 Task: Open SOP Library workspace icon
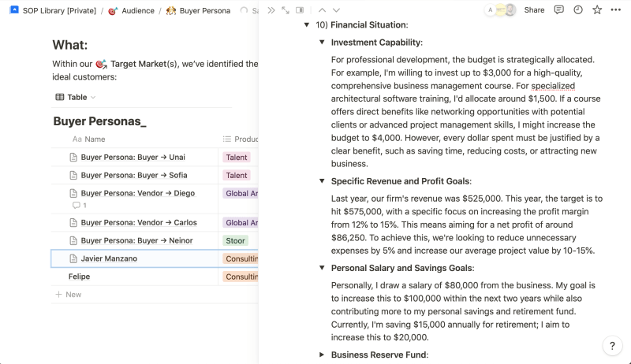click(14, 10)
